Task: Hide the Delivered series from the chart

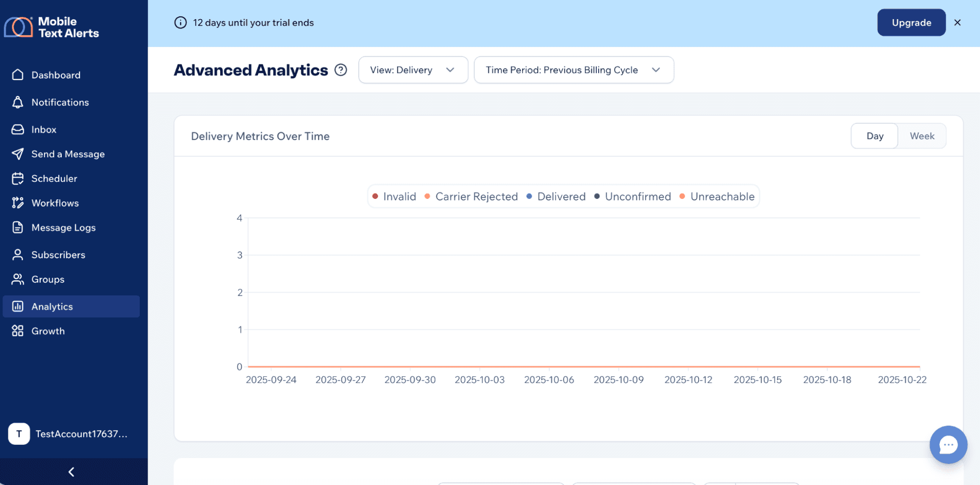Action: (555, 196)
